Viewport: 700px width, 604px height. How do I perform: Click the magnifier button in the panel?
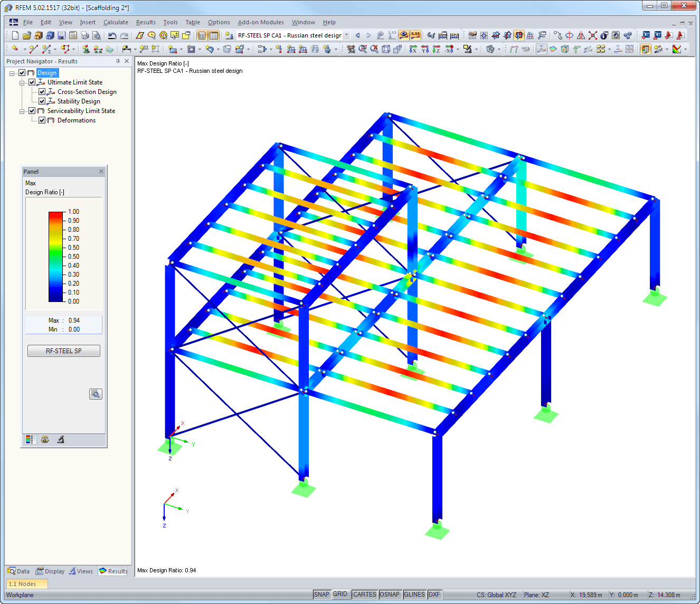click(x=96, y=394)
